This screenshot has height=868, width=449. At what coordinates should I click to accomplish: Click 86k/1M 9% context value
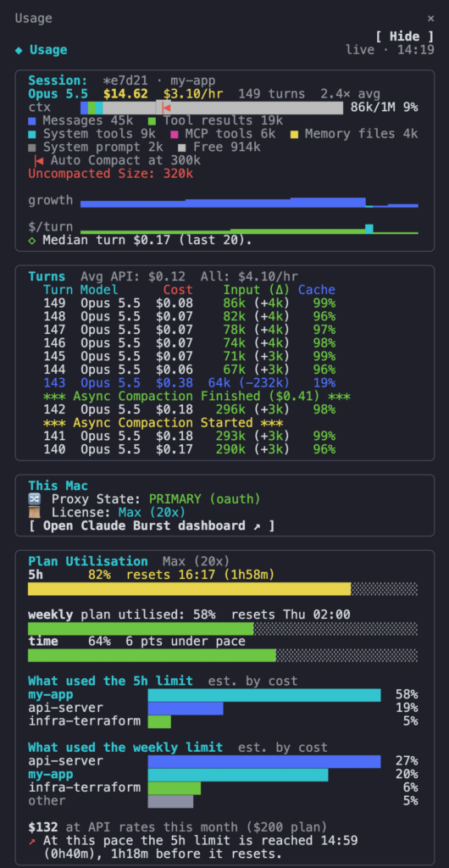385,108
